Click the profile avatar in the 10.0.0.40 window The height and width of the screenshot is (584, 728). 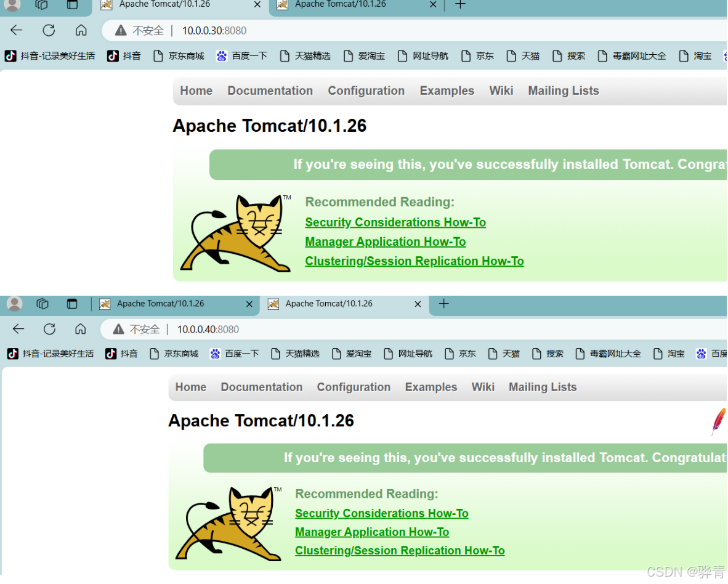[14, 304]
